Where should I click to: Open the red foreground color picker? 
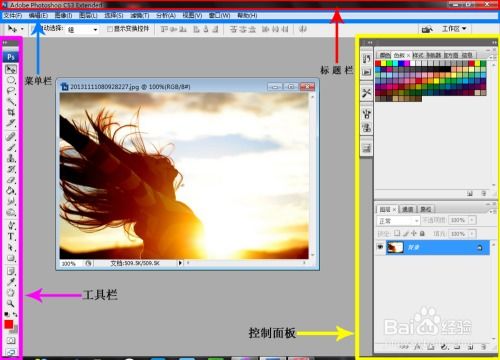(x=9, y=325)
